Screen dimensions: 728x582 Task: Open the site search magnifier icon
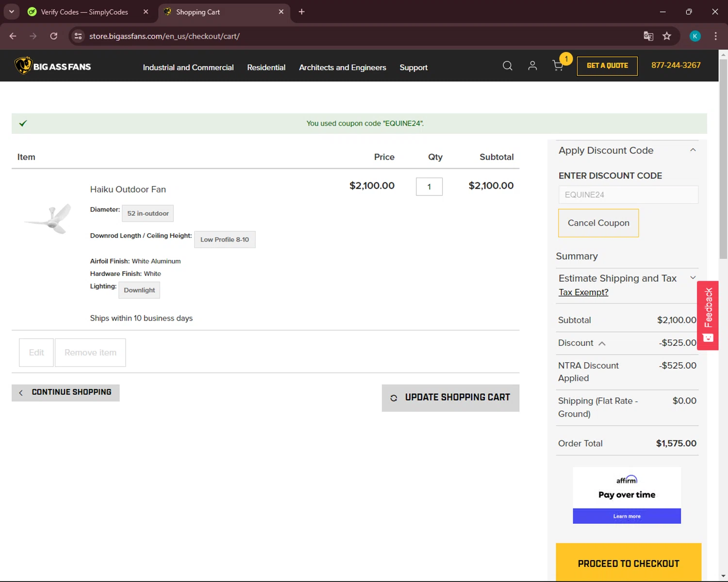(508, 66)
